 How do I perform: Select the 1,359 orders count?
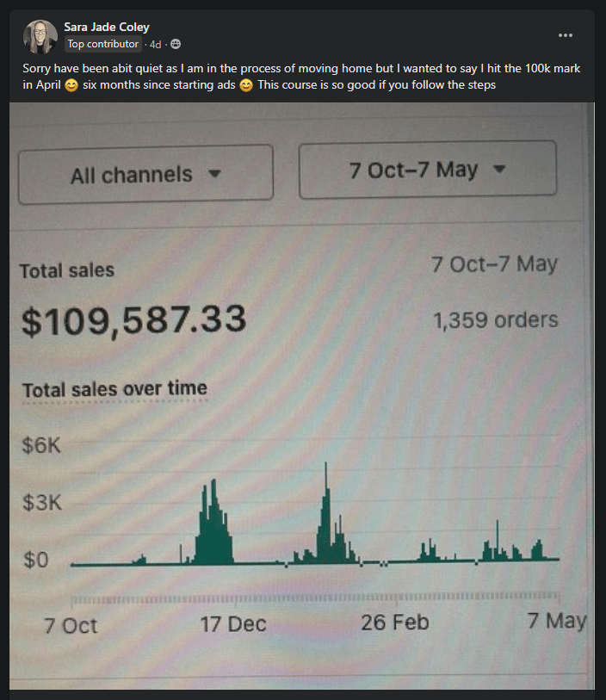tap(495, 321)
